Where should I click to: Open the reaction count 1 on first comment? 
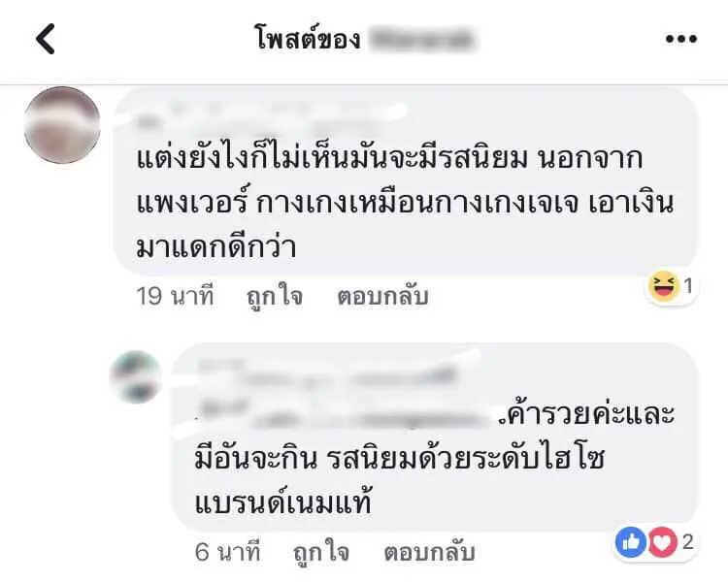tap(688, 286)
